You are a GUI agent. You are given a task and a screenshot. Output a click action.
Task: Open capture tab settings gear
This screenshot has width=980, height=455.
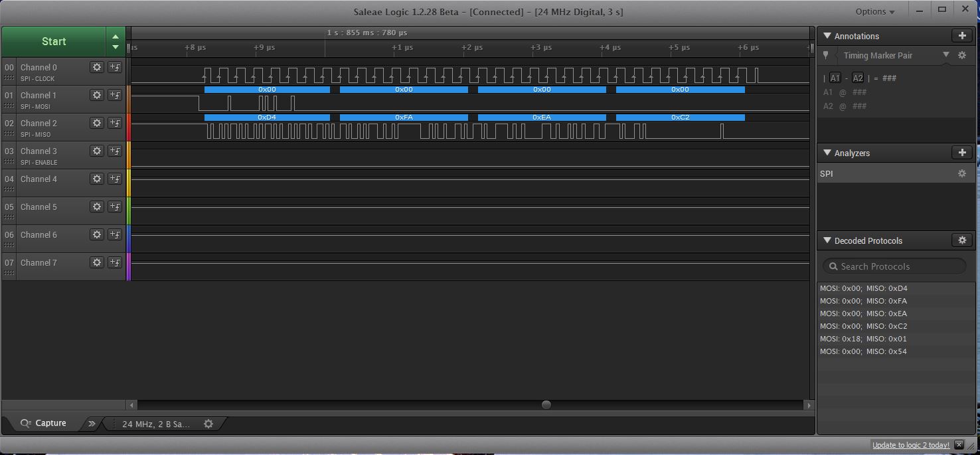pyautogui.click(x=208, y=424)
